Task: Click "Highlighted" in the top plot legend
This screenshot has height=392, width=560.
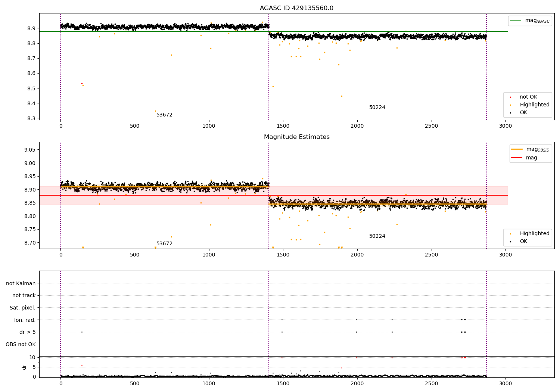Action: [x=534, y=105]
